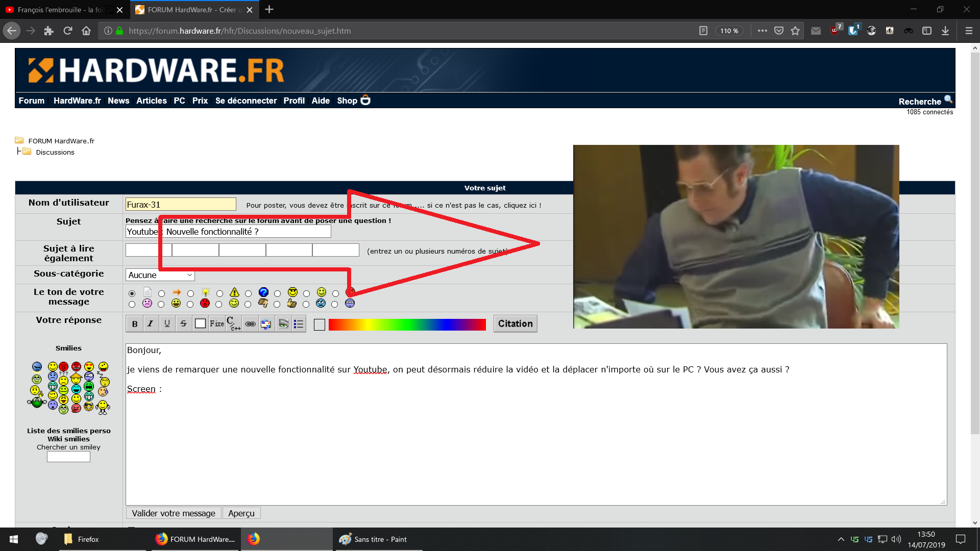This screenshot has width=980, height=551.
Task: Select the warning triangle message tone
Action: coord(219,294)
